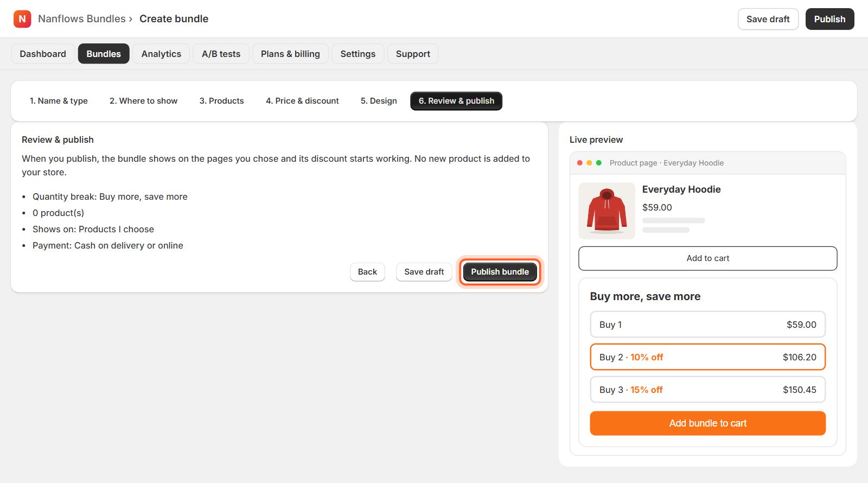Go to step 2. Where to show

(x=144, y=101)
